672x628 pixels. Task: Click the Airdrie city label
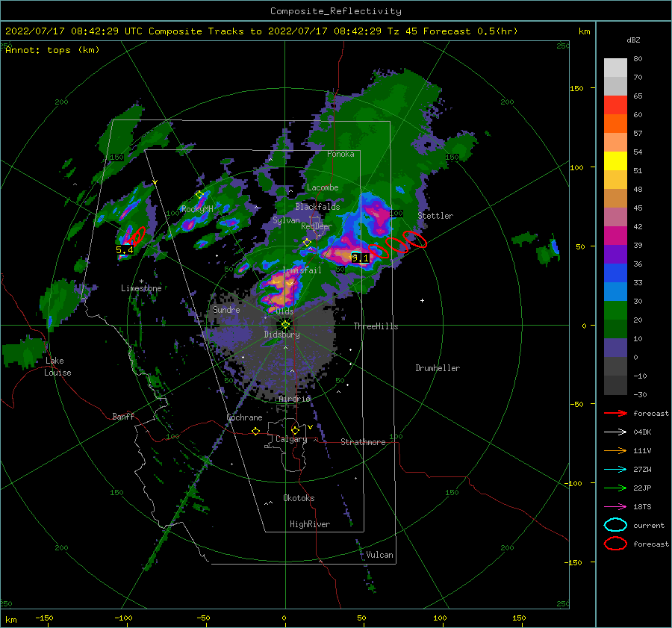[294, 399]
